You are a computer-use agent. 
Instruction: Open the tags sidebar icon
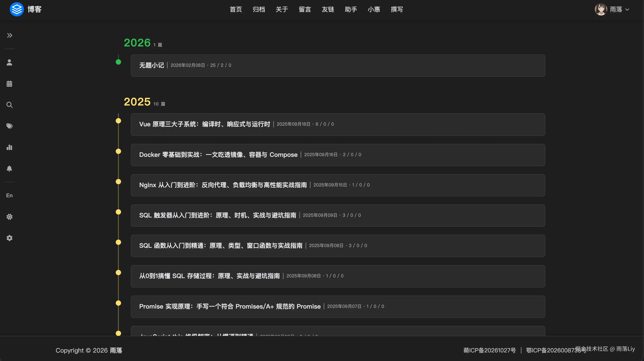(10, 126)
